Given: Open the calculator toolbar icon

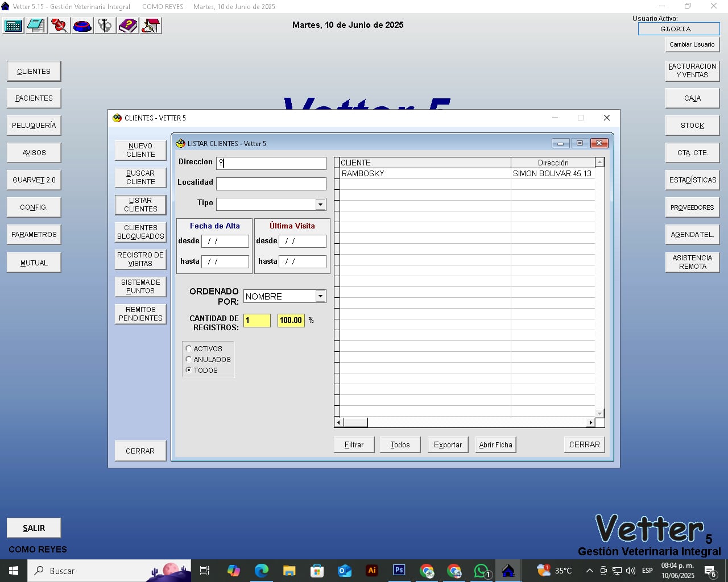Looking at the screenshot, I should [x=13, y=26].
